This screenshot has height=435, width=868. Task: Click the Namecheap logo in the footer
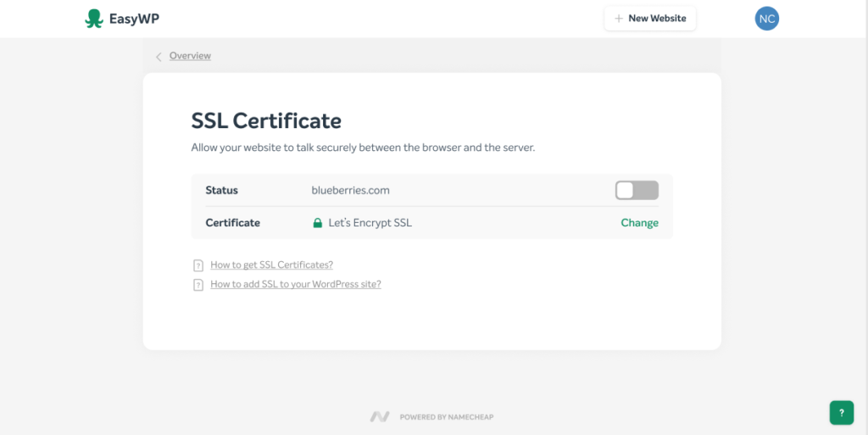[380, 416]
